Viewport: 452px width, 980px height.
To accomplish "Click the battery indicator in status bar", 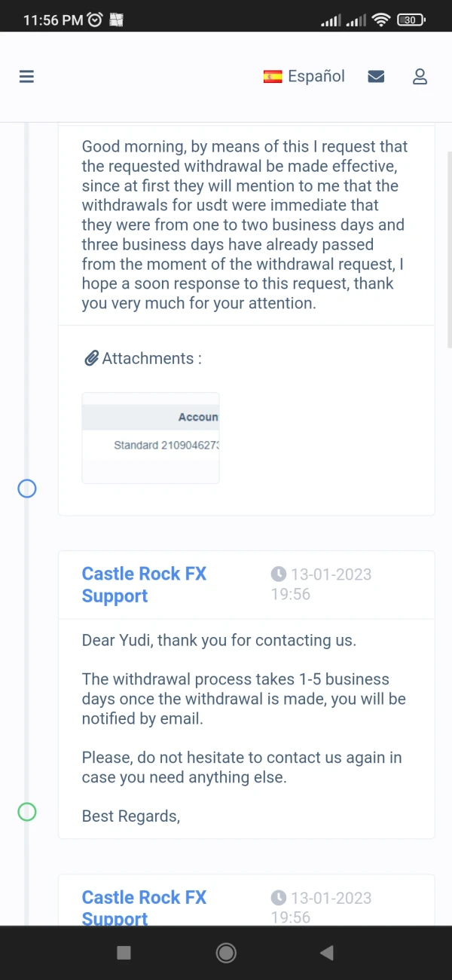I will click(411, 20).
